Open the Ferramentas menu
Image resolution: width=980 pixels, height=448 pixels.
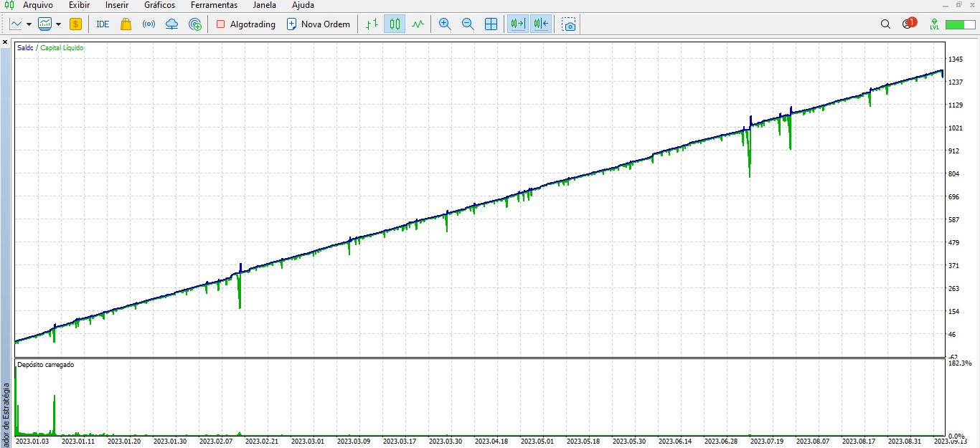214,5
